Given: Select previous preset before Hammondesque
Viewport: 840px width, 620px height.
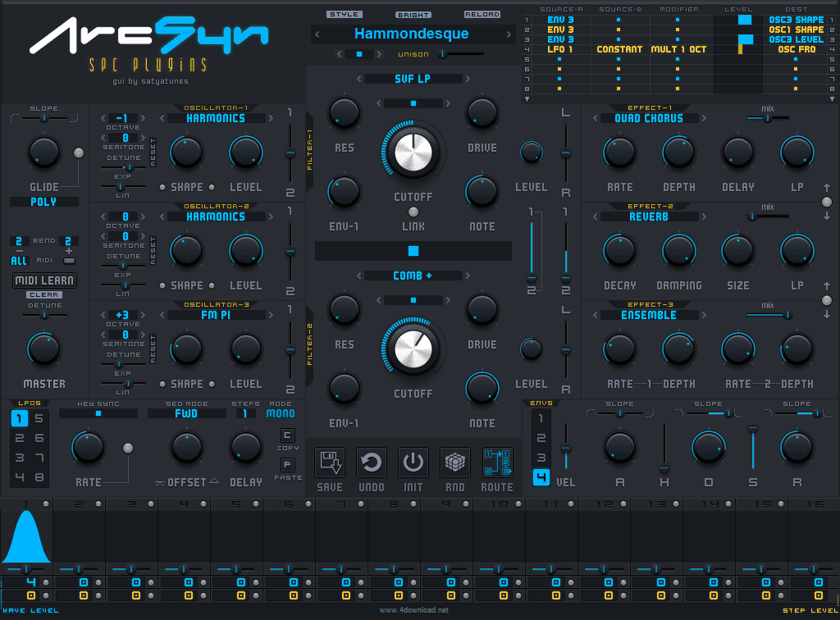Looking at the screenshot, I should (x=317, y=34).
